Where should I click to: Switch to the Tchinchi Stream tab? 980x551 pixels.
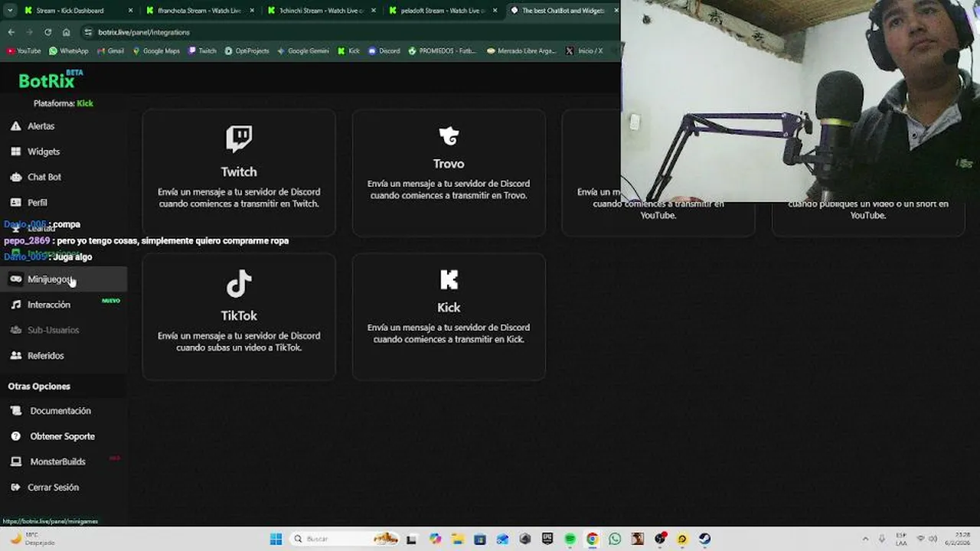click(320, 11)
